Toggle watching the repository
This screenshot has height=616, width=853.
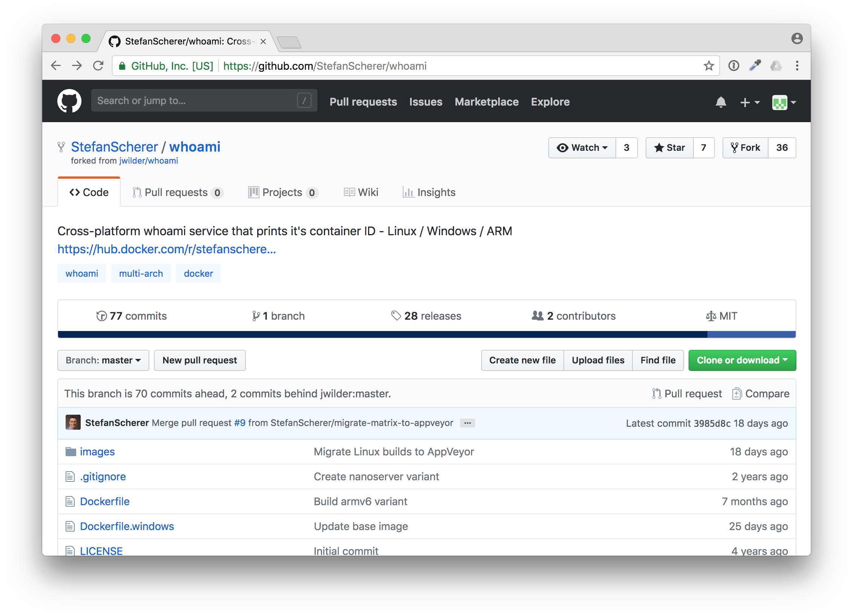click(581, 148)
